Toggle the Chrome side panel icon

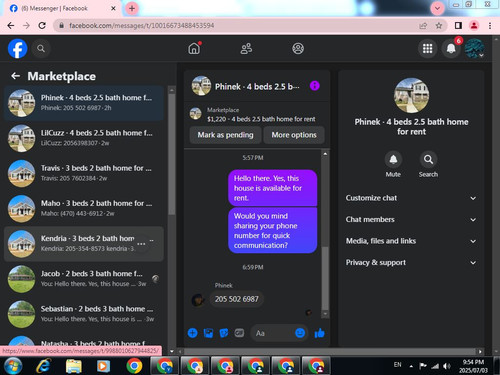[458, 25]
